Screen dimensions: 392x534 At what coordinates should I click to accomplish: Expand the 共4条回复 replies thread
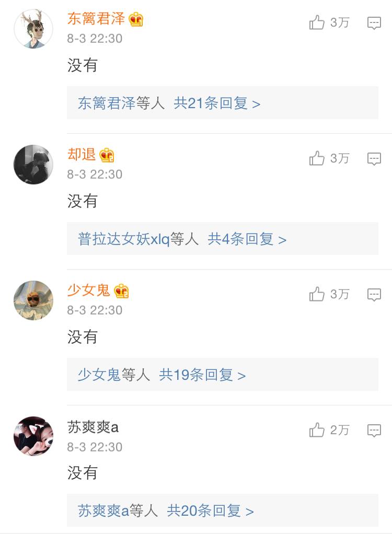click(247, 239)
